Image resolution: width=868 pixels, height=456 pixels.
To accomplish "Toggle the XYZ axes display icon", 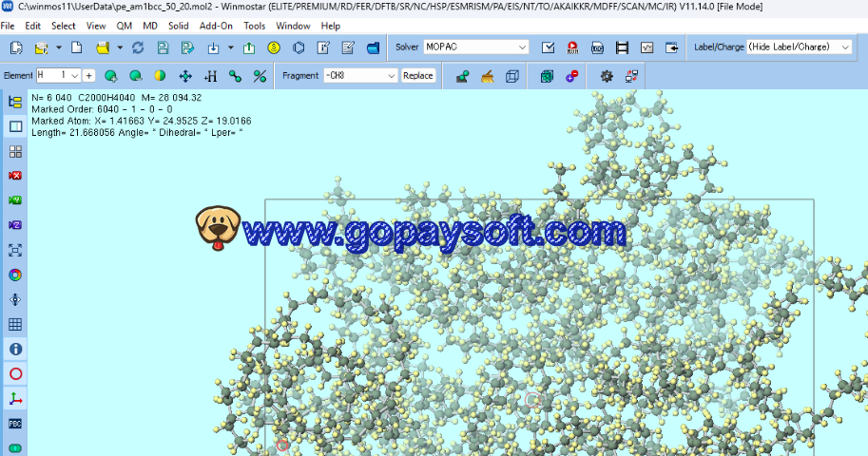I will click(15, 398).
